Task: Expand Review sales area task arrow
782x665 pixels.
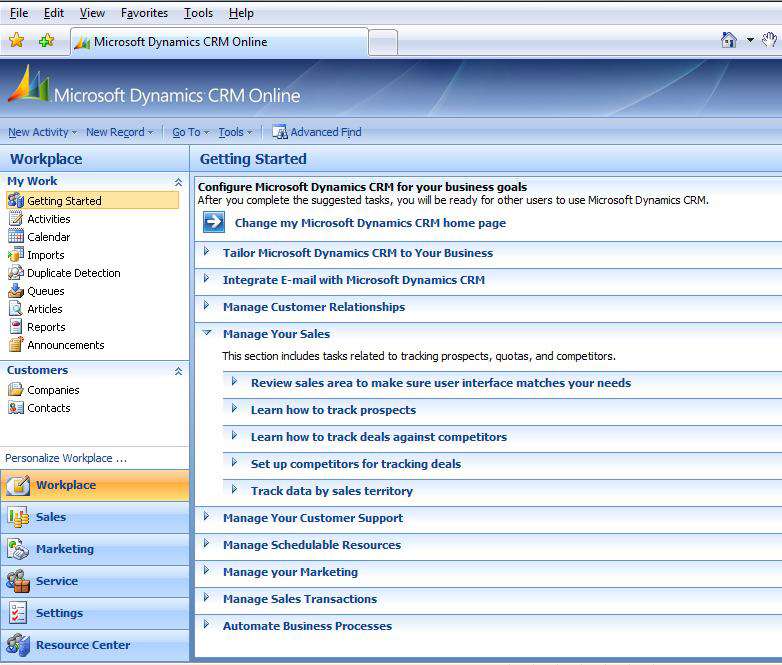Action: [x=234, y=382]
